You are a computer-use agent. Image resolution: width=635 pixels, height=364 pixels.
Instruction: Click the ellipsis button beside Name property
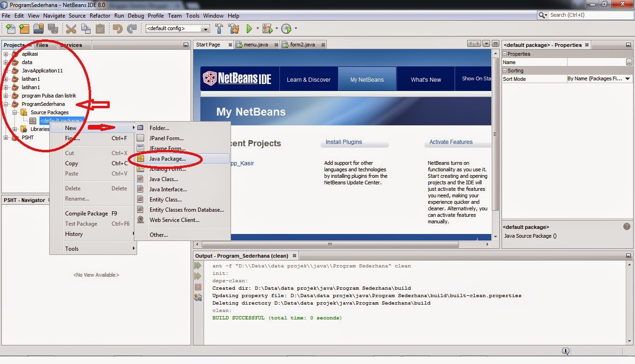tap(629, 62)
